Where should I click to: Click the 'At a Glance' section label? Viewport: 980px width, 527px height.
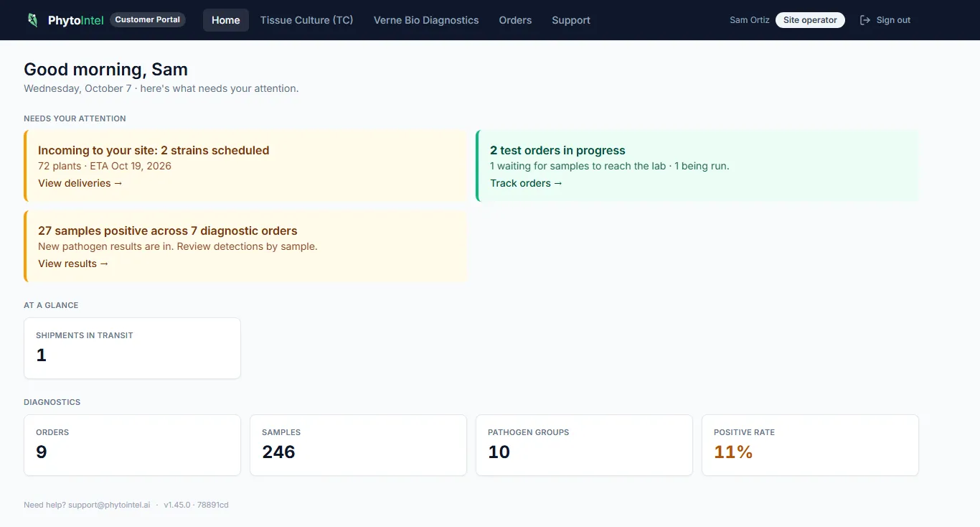point(51,305)
